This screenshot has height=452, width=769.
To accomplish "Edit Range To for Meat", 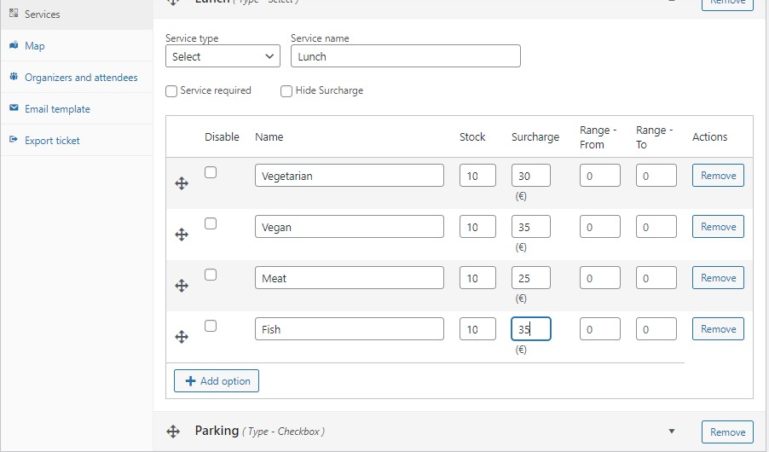I will pyautogui.click(x=656, y=278).
